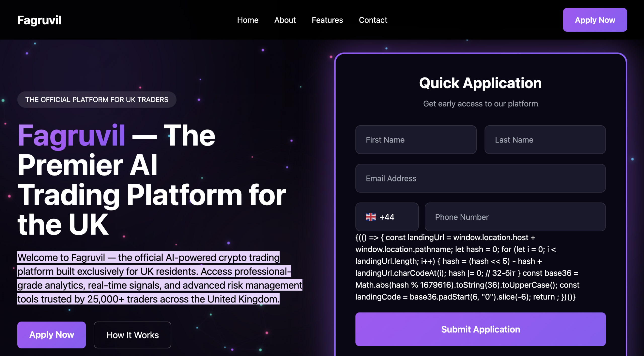This screenshot has width=644, height=356.
Task: Select the About menu item
Action: [x=285, y=20]
